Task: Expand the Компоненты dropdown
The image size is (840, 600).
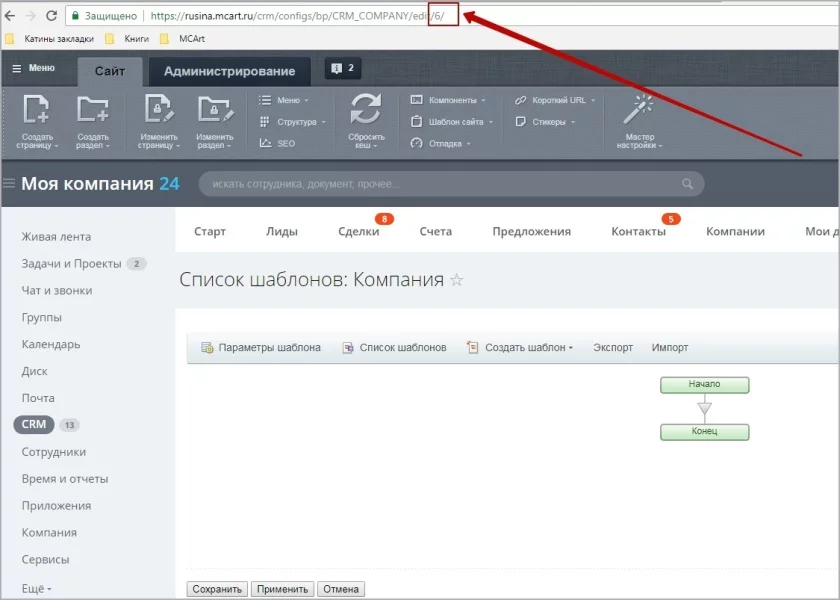Action: pyautogui.click(x=448, y=100)
